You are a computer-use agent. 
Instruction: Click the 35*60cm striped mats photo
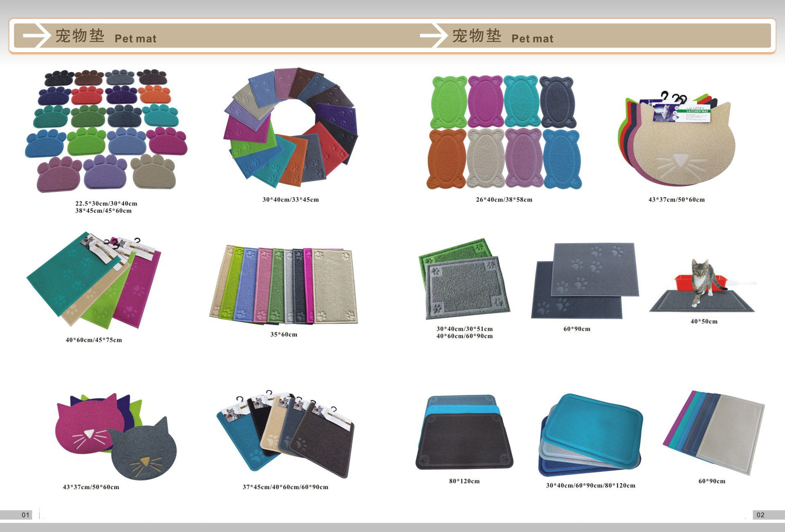[283, 285]
